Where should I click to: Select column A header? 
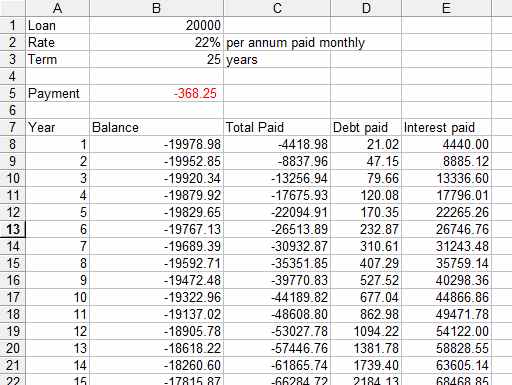tap(57, 8)
